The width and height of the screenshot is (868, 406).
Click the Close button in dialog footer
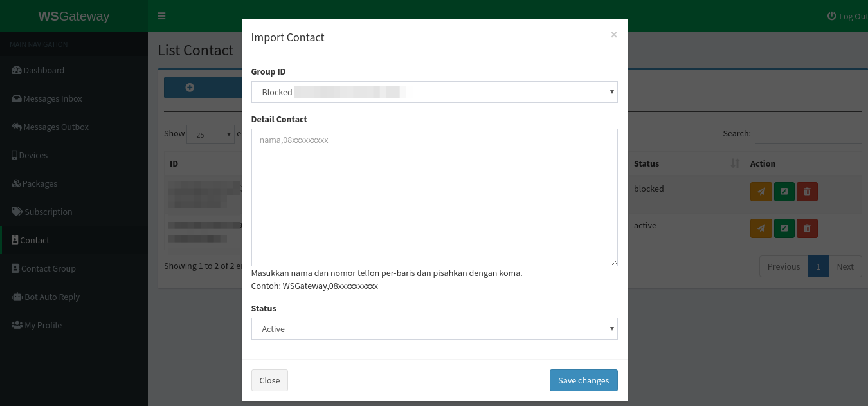click(x=269, y=380)
